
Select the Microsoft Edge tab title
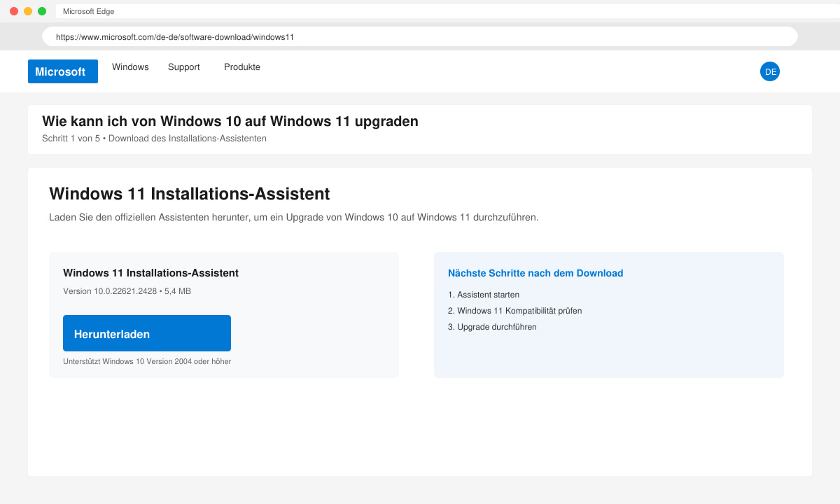click(89, 11)
